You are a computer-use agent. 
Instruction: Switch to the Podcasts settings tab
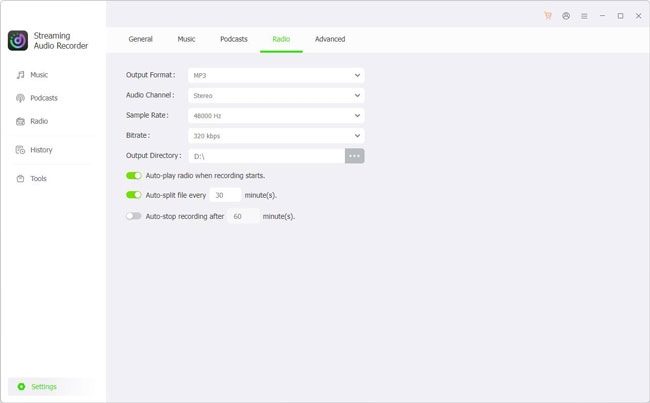[234, 39]
